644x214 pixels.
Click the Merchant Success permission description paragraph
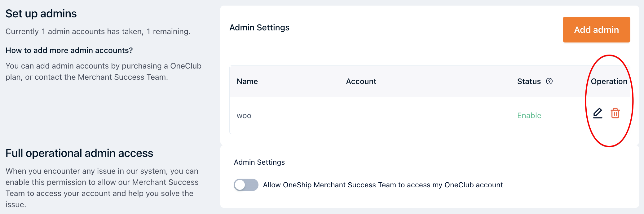click(102, 188)
